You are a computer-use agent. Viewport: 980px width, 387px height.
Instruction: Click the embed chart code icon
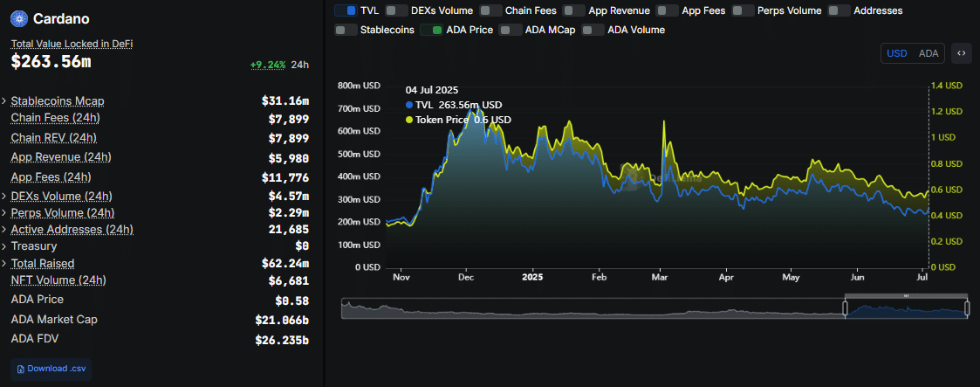point(962,53)
